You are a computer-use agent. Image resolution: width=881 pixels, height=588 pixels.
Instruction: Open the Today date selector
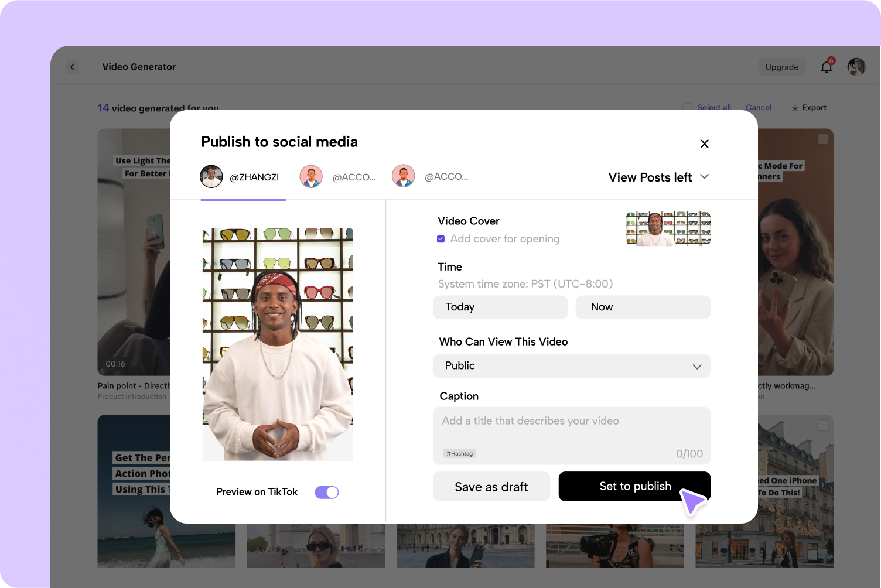pyautogui.click(x=500, y=307)
